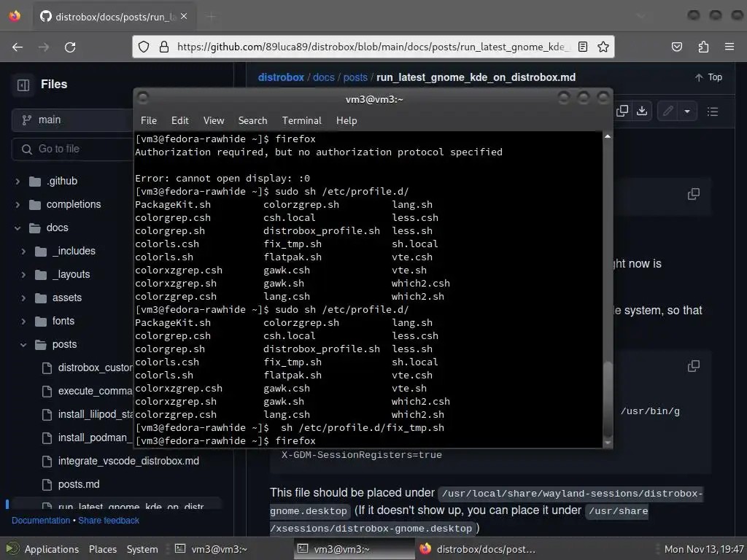Download raw file icon on GitHub
This screenshot has width=747, height=560.
pos(642,111)
